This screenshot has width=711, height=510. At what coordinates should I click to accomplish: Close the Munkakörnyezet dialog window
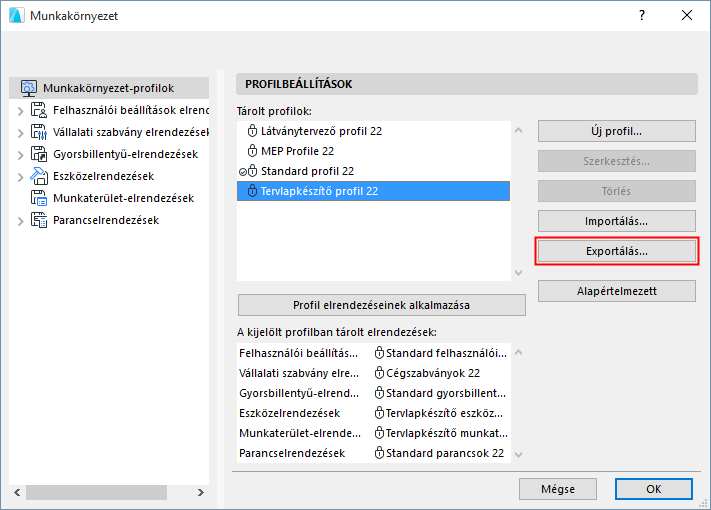[x=687, y=15]
